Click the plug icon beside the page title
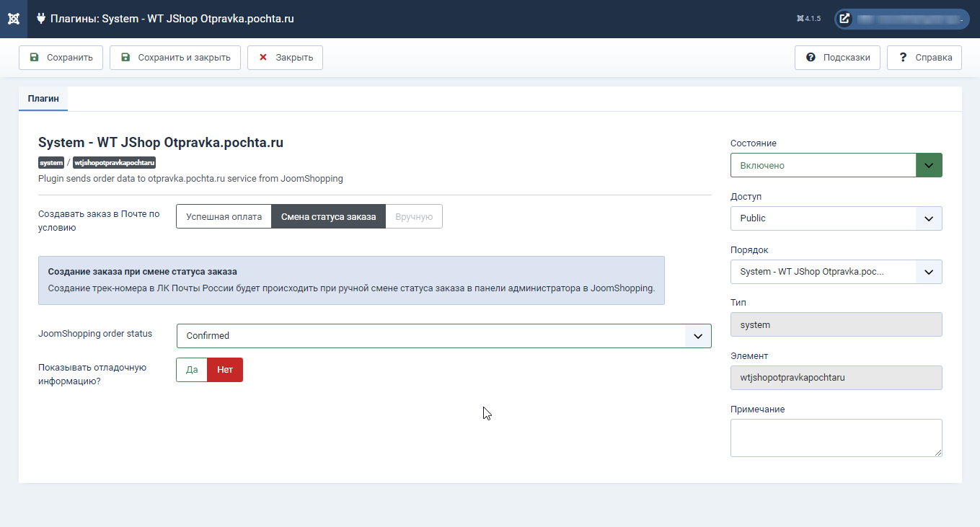Screen dimensions: 980x527 tap(41, 19)
